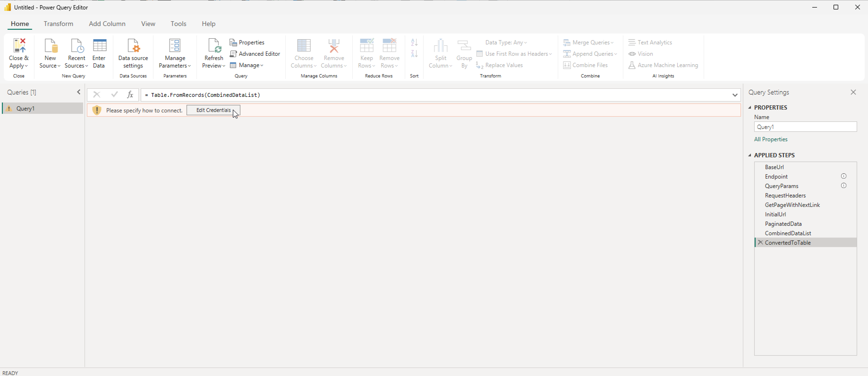This screenshot has width=868, height=376.
Task: Select the Endpoint applied step
Action: coord(805,176)
